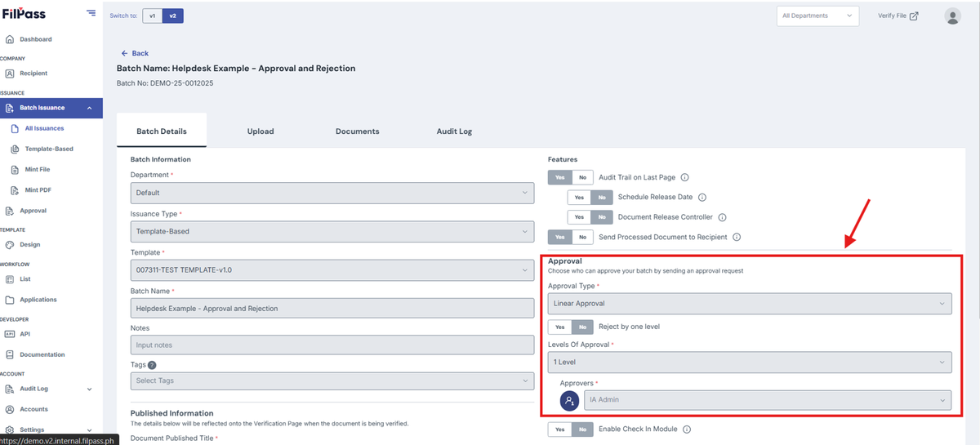The image size is (980, 445).
Task: Open the Approvers dropdown showing IA Admin
Action: click(x=767, y=400)
